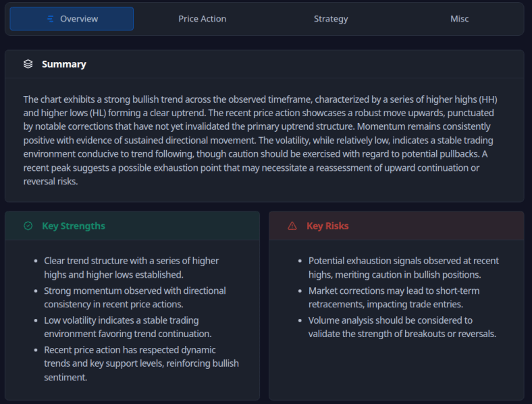Click the warning triangle icon by Key Risks

click(292, 226)
